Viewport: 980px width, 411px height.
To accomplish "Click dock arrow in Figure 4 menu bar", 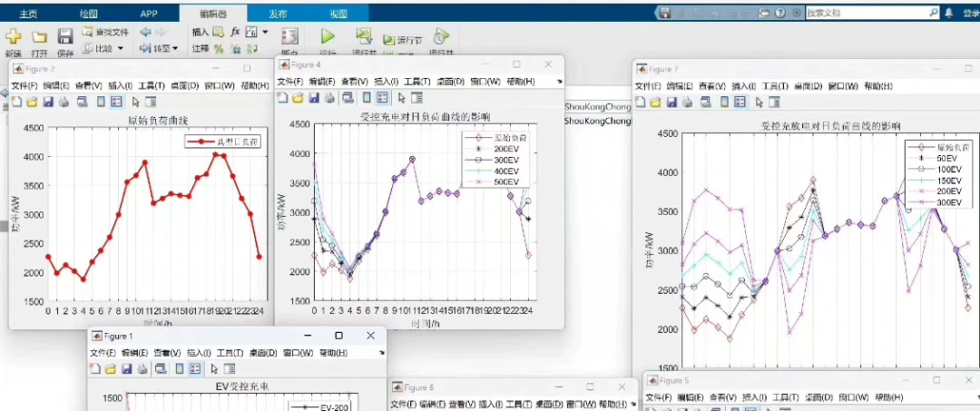I will tap(559, 81).
